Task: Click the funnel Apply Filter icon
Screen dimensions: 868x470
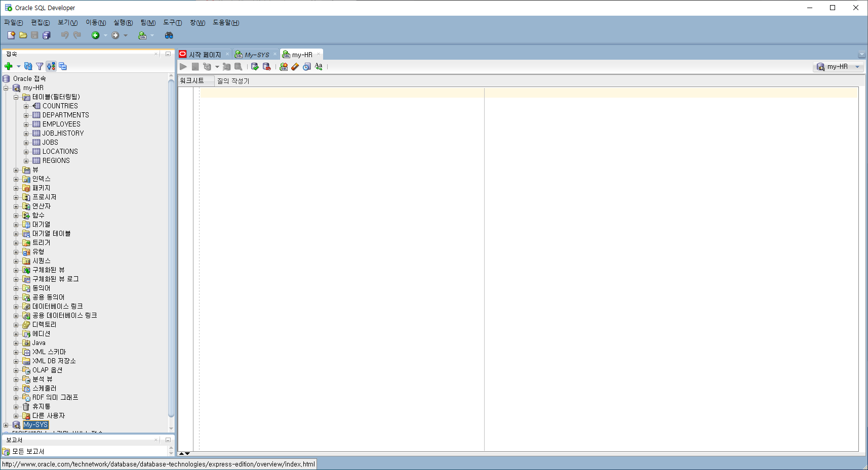Action: [40, 66]
